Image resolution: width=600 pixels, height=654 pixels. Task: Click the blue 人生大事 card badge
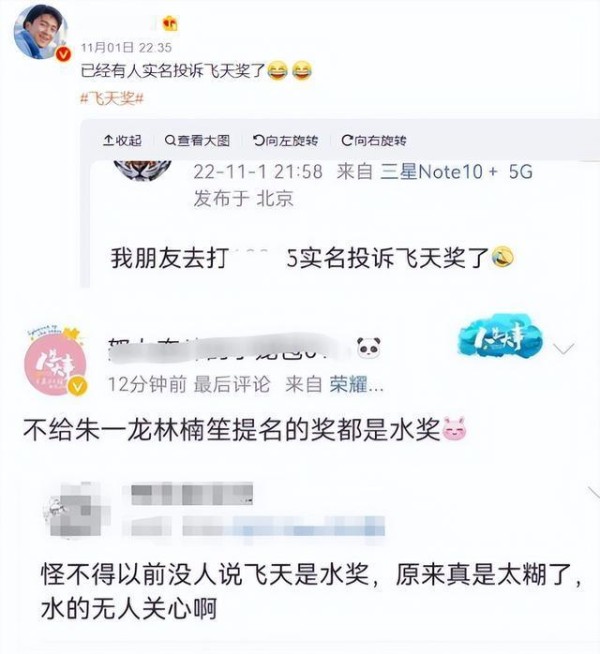[500, 336]
